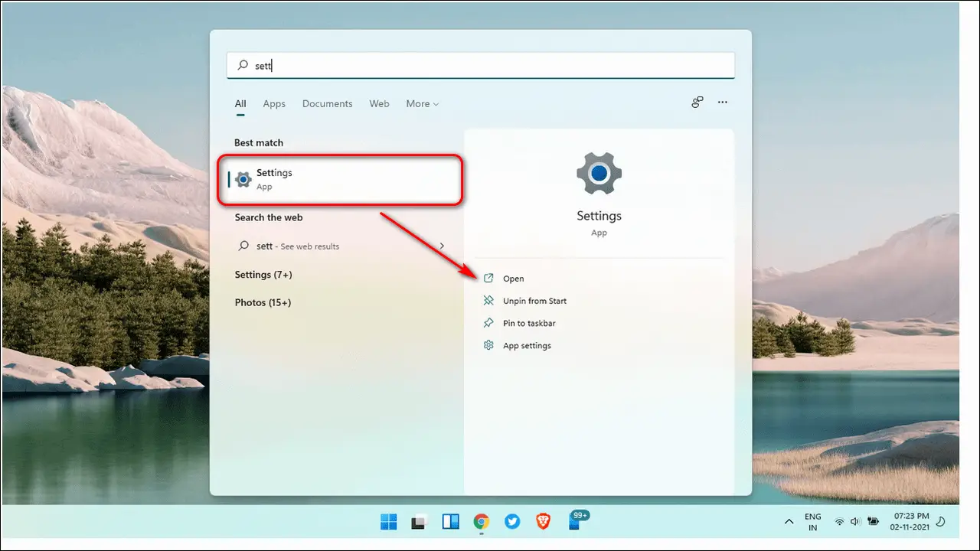Switch to the Apps filter tab
Image resolution: width=980 pixels, height=551 pixels.
[274, 104]
